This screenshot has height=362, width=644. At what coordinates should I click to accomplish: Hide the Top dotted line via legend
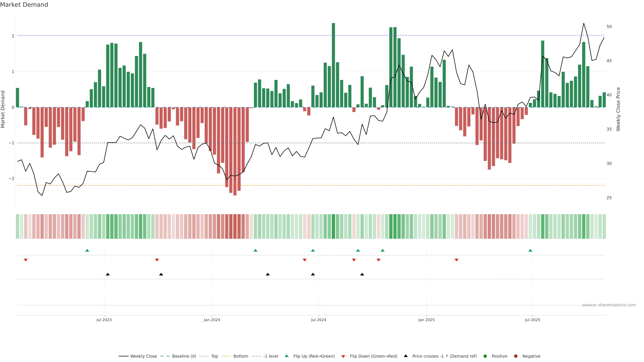pos(214,356)
